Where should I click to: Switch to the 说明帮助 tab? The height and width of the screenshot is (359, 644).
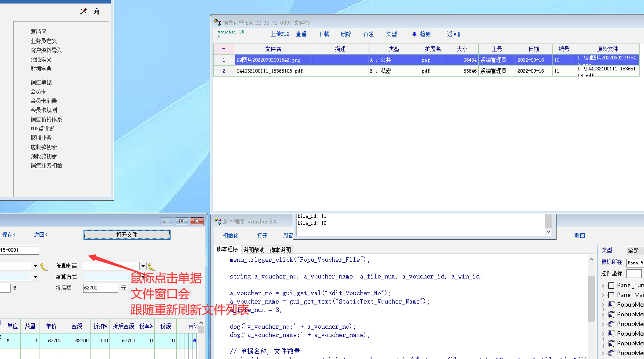[254, 250]
